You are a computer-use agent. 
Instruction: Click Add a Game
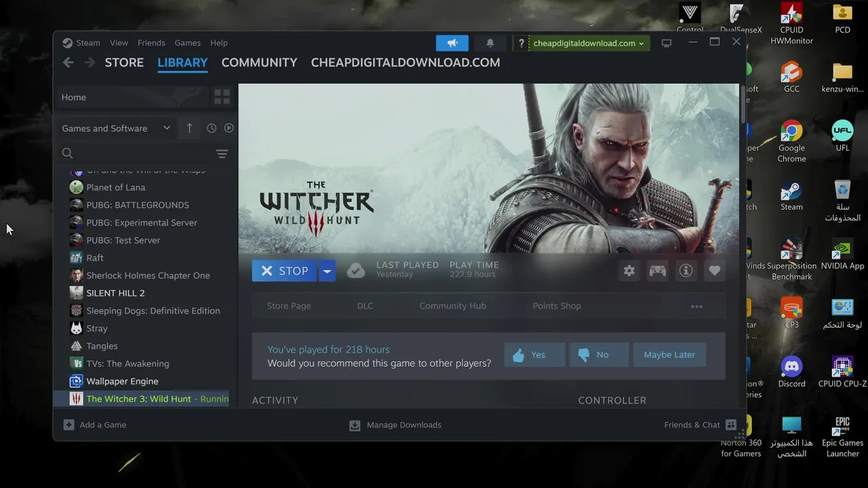(95, 425)
